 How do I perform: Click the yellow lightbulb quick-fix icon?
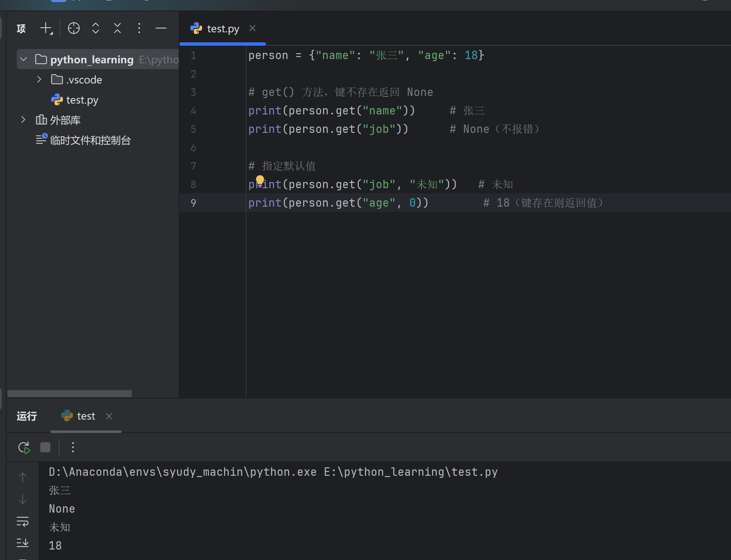pyautogui.click(x=260, y=180)
